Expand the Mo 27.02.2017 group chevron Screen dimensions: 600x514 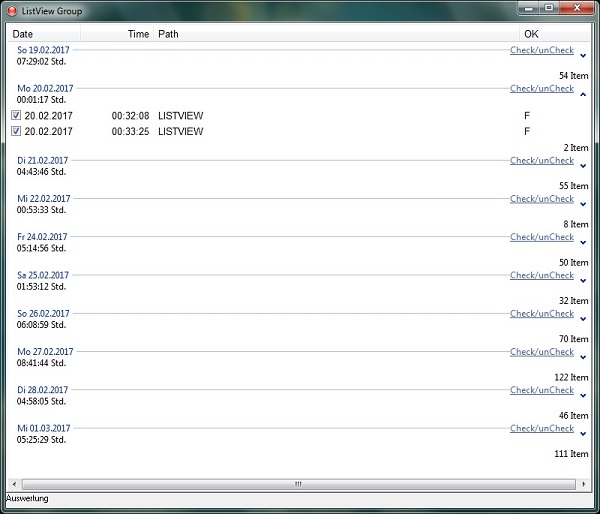click(583, 357)
